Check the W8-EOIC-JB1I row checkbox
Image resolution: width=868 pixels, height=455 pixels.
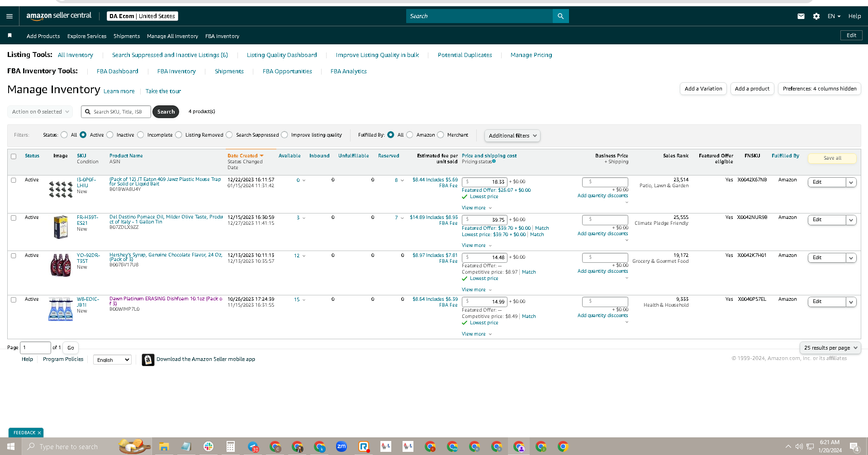[x=14, y=299]
